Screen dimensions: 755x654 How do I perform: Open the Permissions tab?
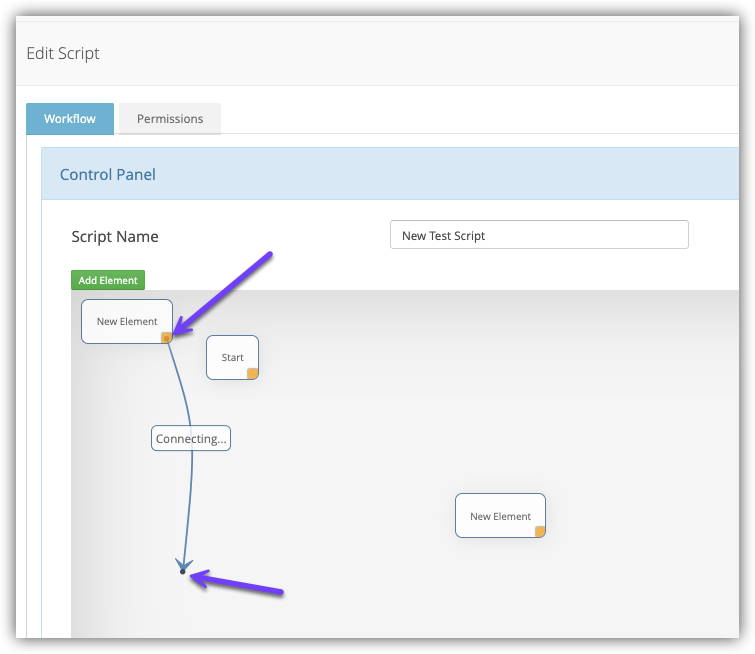170,119
